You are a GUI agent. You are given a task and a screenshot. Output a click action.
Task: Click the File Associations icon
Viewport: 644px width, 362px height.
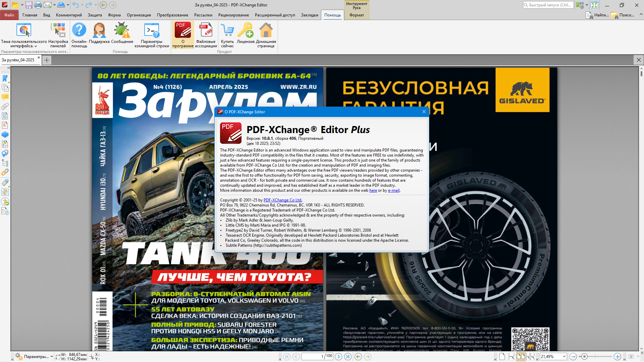pos(206,31)
